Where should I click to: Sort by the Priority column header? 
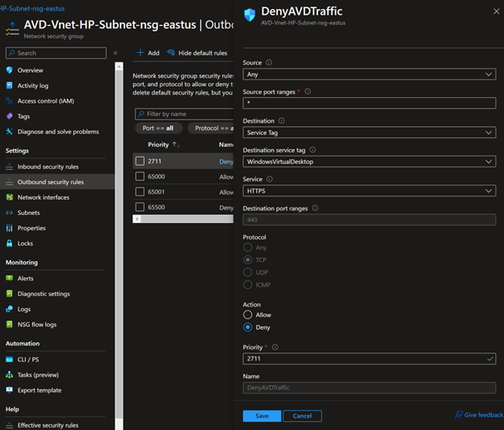(164, 145)
